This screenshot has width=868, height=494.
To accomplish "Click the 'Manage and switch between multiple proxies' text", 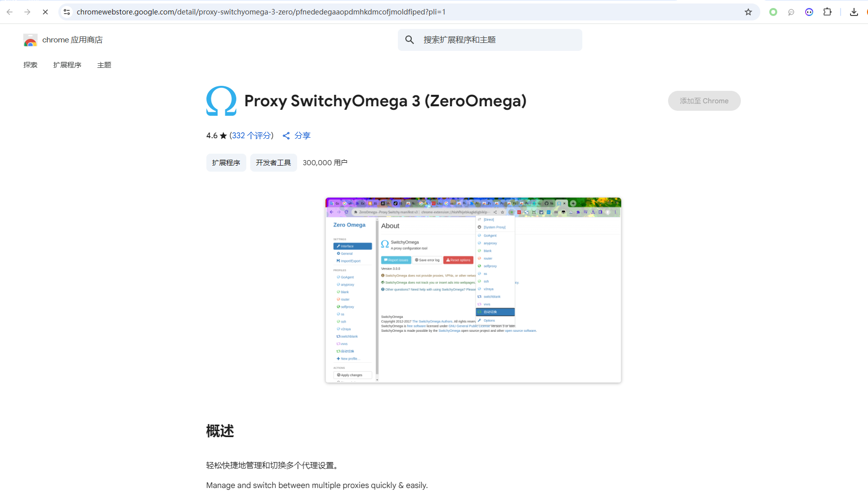I will (317, 485).
